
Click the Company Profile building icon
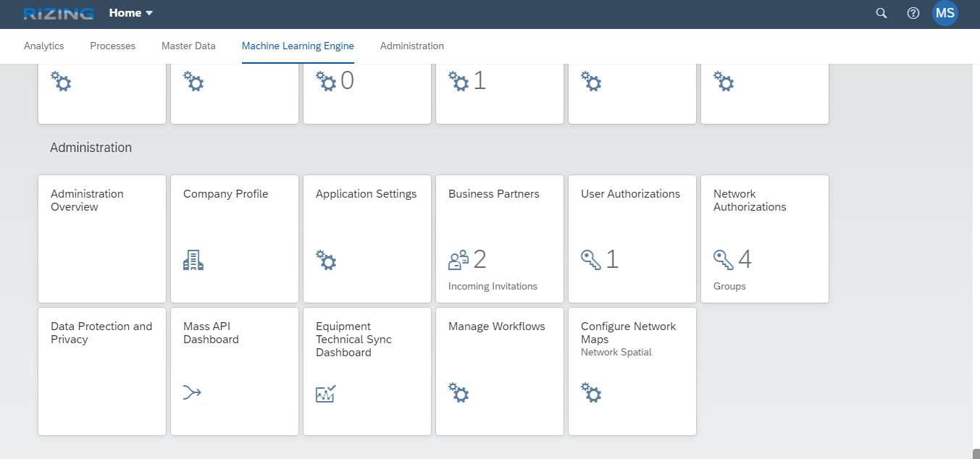[193, 260]
